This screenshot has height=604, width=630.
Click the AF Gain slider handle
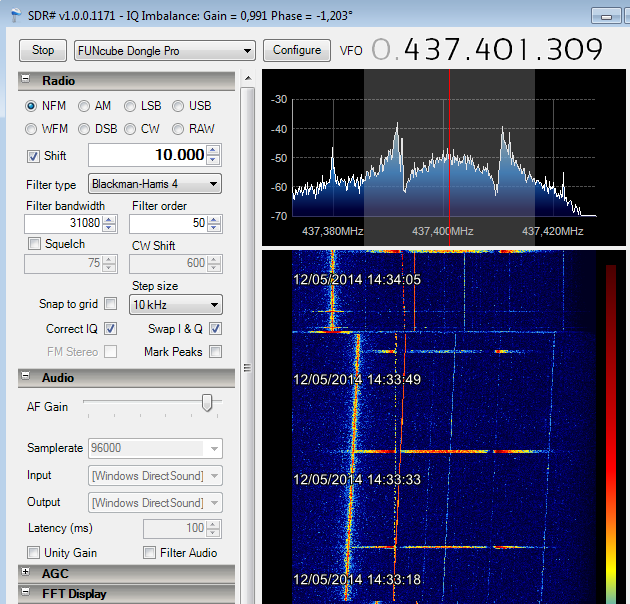pyautogui.click(x=207, y=403)
